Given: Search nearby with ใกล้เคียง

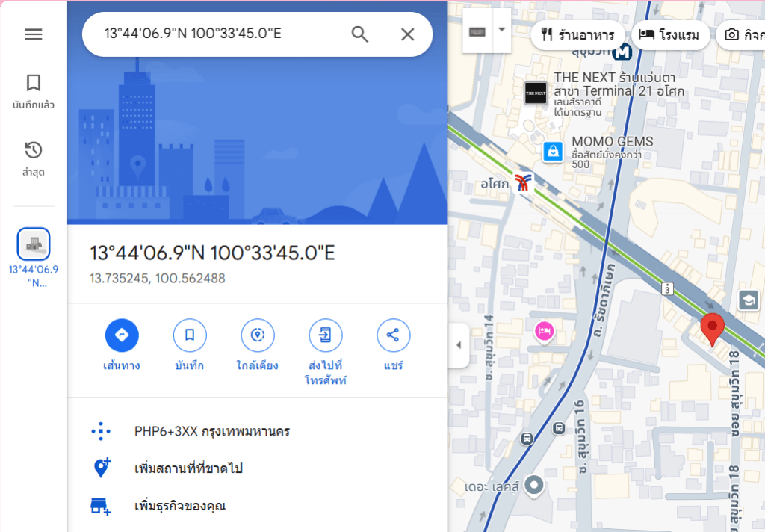Looking at the screenshot, I should coord(258,335).
